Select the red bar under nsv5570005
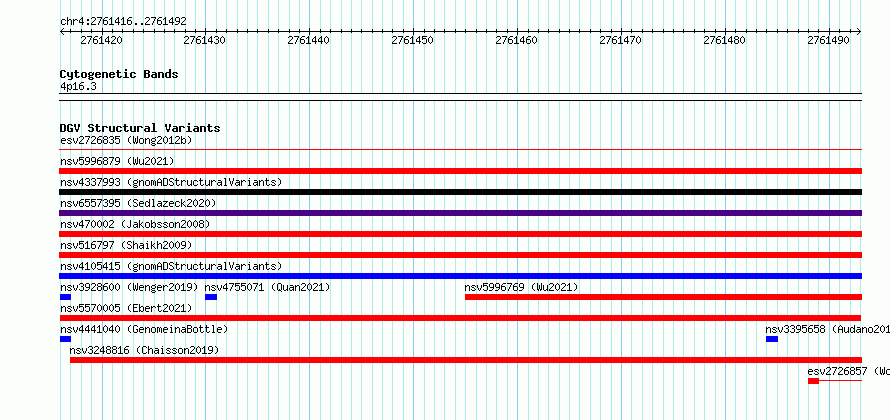Image resolution: width=890 pixels, height=420 pixels. coord(460,318)
